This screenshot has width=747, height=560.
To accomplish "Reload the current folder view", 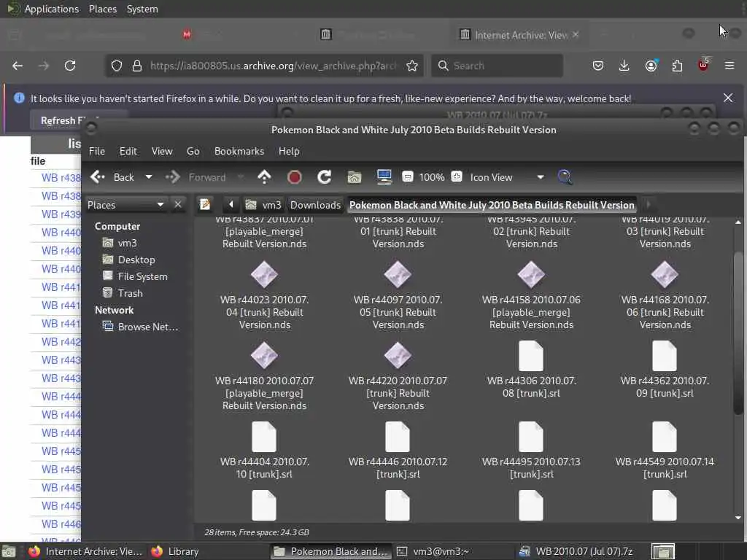I will pyautogui.click(x=325, y=177).
